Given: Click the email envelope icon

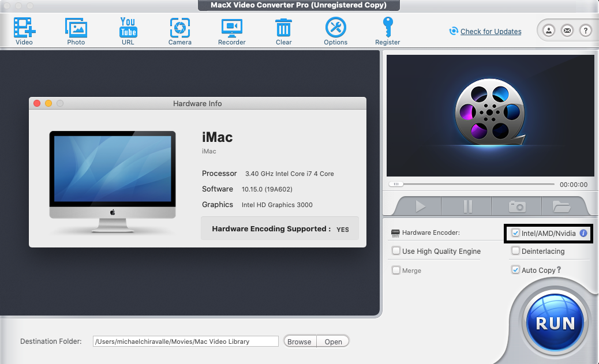Looking at the screenshot, I should click(x=567, y=30).
